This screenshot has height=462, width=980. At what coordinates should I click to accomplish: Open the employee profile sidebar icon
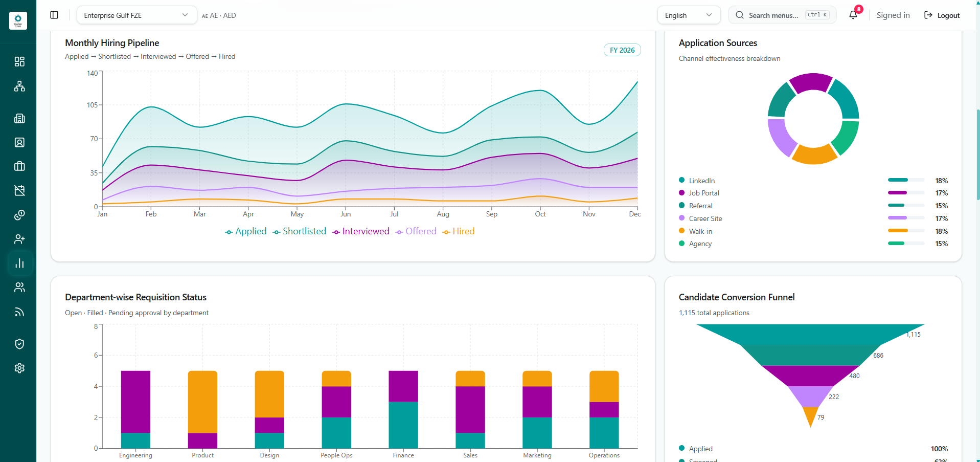coord(19,142)
